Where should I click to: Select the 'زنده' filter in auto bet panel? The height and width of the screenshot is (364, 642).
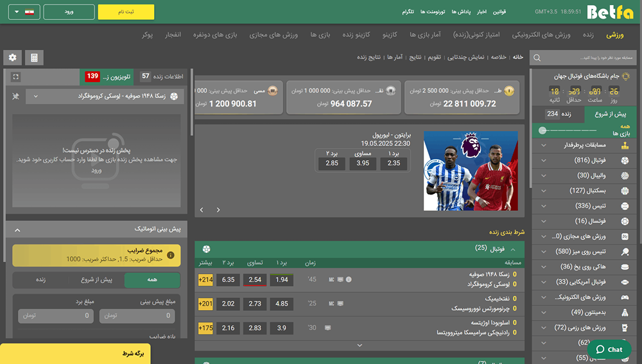point(40,280)
